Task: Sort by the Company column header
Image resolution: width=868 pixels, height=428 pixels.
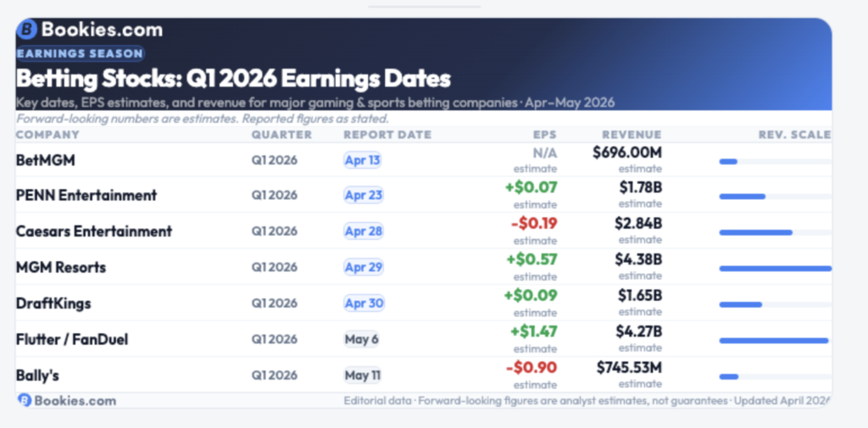Action: point(47,135)
